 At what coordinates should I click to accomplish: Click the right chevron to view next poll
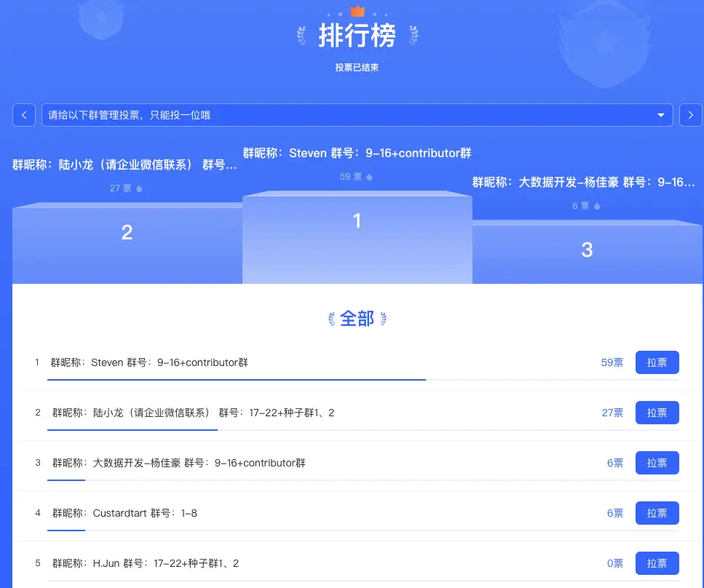pos(690,114)
